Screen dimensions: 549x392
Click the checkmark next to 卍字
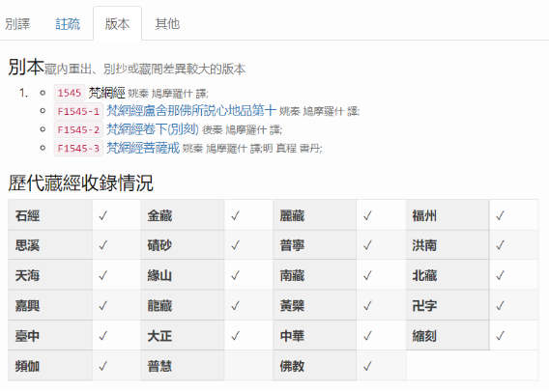pos(500,306)
